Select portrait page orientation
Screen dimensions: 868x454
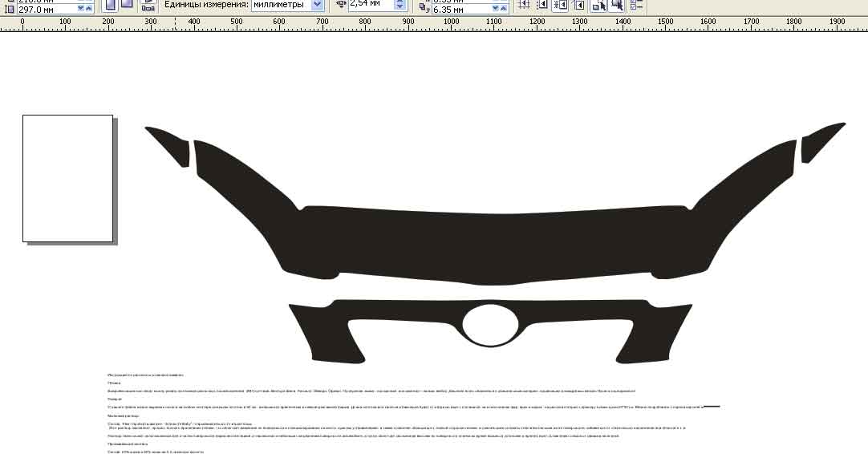coord(110,5)
